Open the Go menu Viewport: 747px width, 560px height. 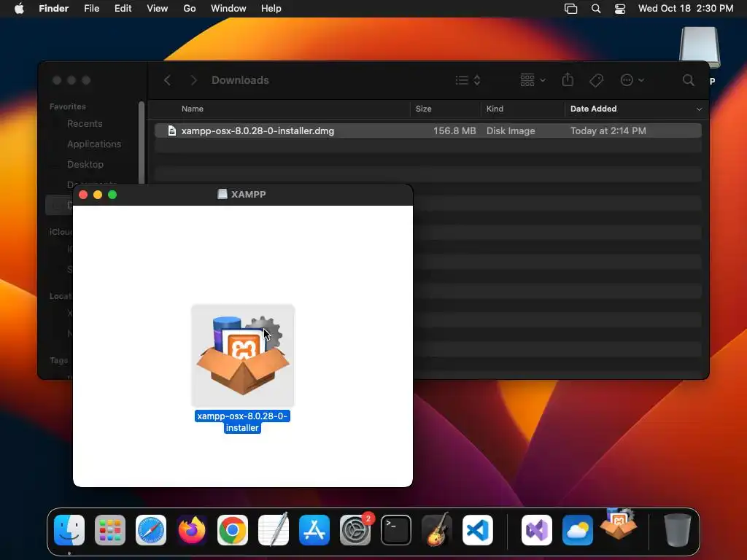pyautogui.click(x=190, y=9)
